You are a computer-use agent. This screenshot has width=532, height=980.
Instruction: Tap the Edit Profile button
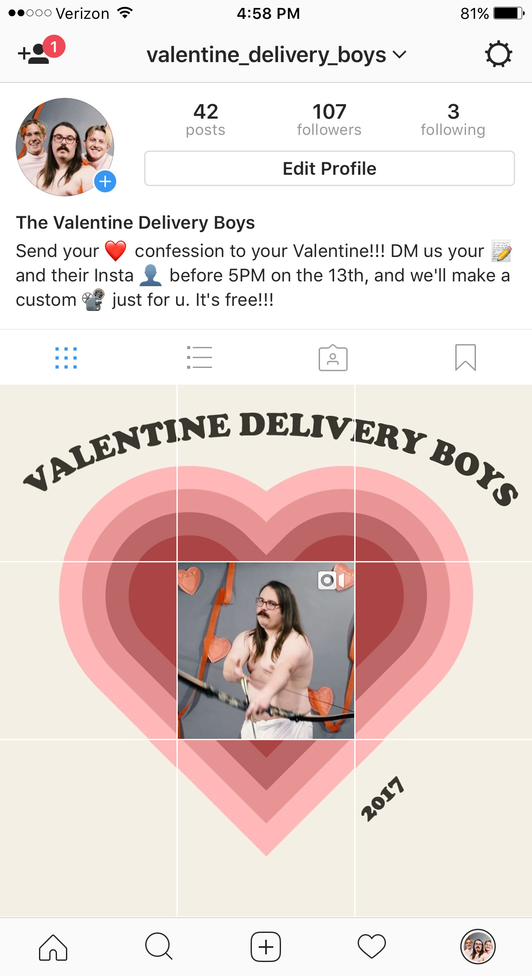point(329,168)
